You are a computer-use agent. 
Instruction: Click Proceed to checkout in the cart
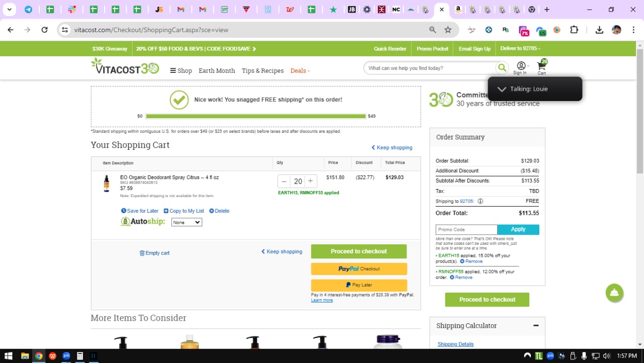[359, 251]
